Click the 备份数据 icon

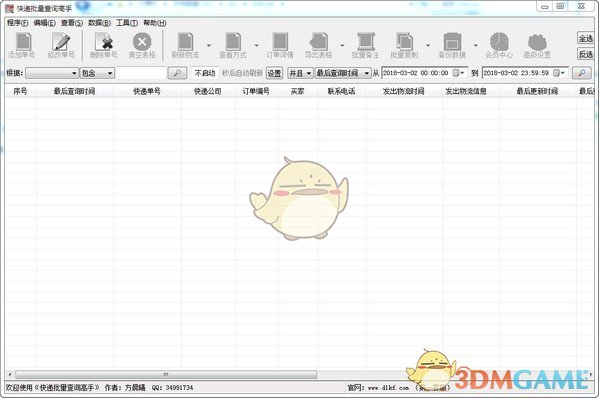click(452, 42)
